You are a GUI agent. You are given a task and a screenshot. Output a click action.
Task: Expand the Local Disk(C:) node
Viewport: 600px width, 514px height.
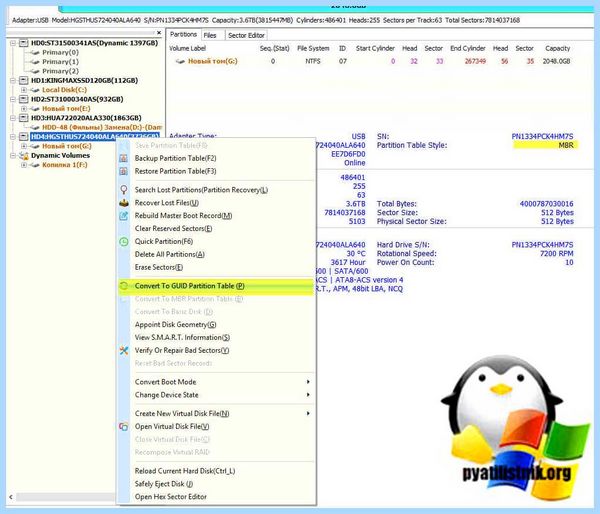point(24,90)
